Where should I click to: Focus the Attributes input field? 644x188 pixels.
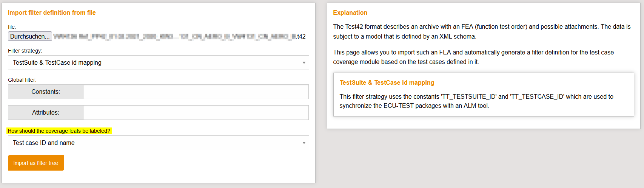click(196, 113)
